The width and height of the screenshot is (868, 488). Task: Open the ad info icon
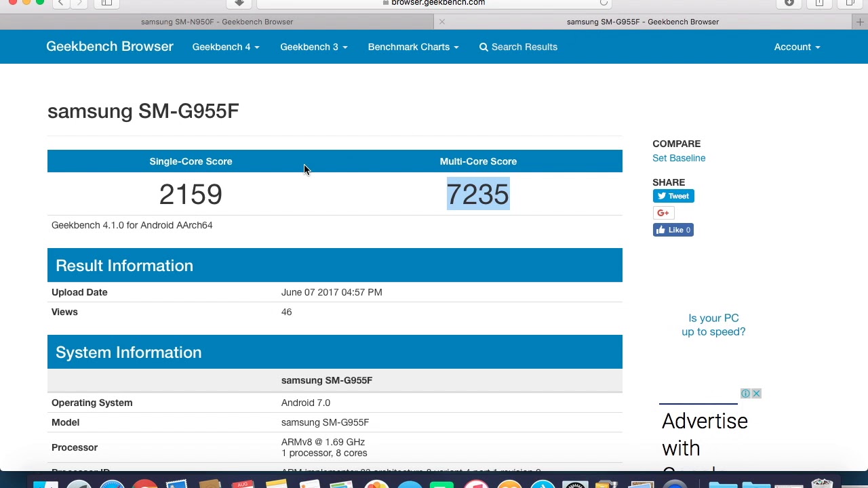(745, 394)
